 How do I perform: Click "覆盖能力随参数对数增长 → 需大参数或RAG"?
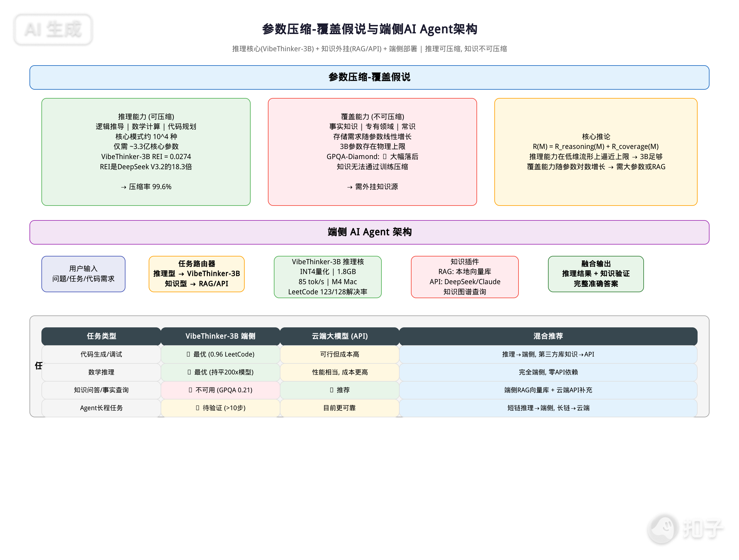tap(596, 167)
